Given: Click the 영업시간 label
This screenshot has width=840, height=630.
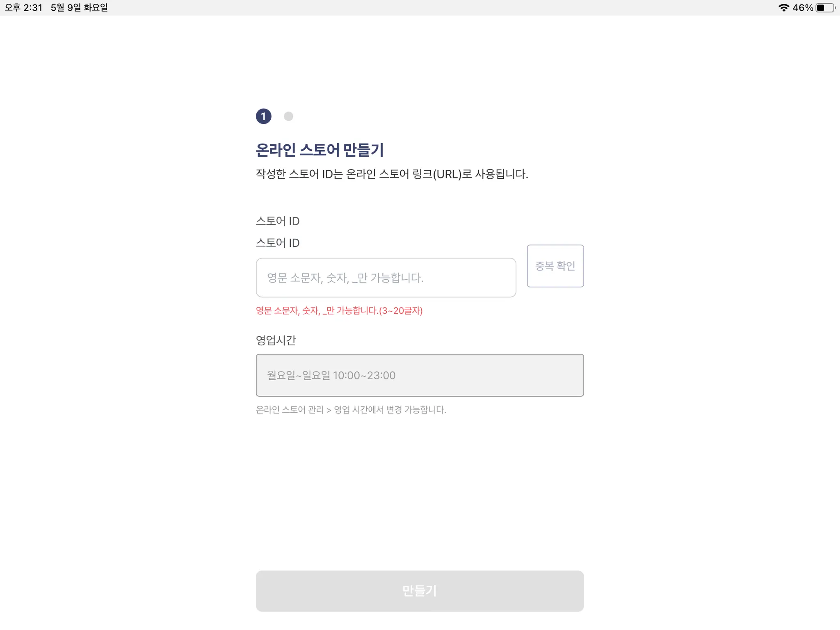Looking at the screenshot, I should tap(276, 340).
